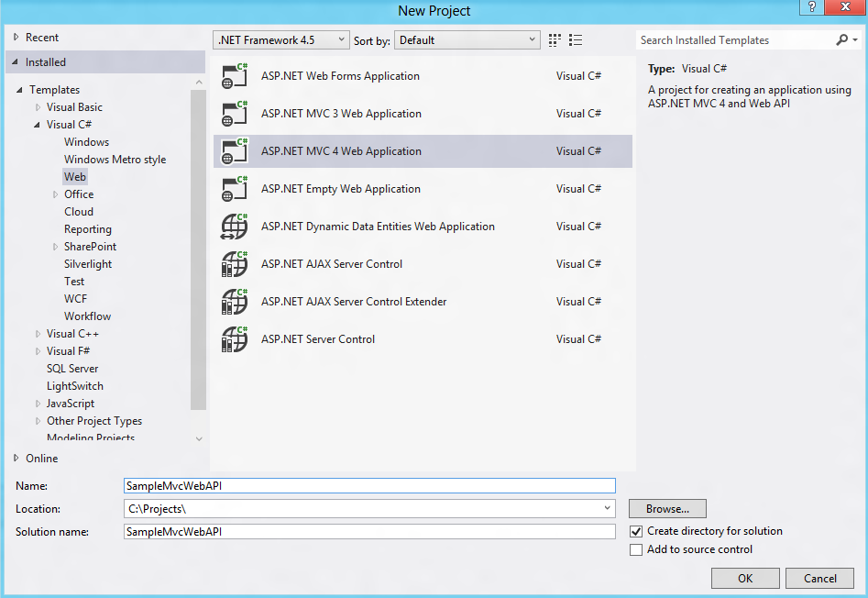The height and width of the screenshot is (598, 868).
Task: Enable Add to source control checkbox
Action: [636, 549]
